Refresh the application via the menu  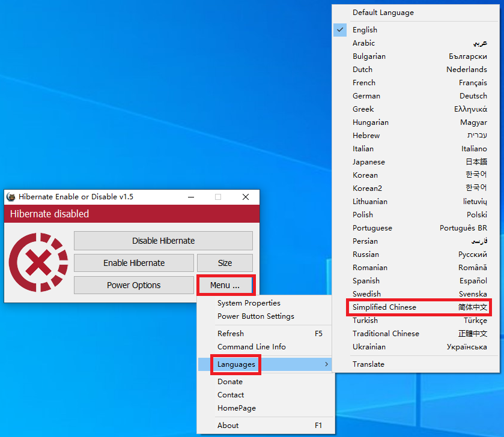pyautogui.click(x=229, y=333)
